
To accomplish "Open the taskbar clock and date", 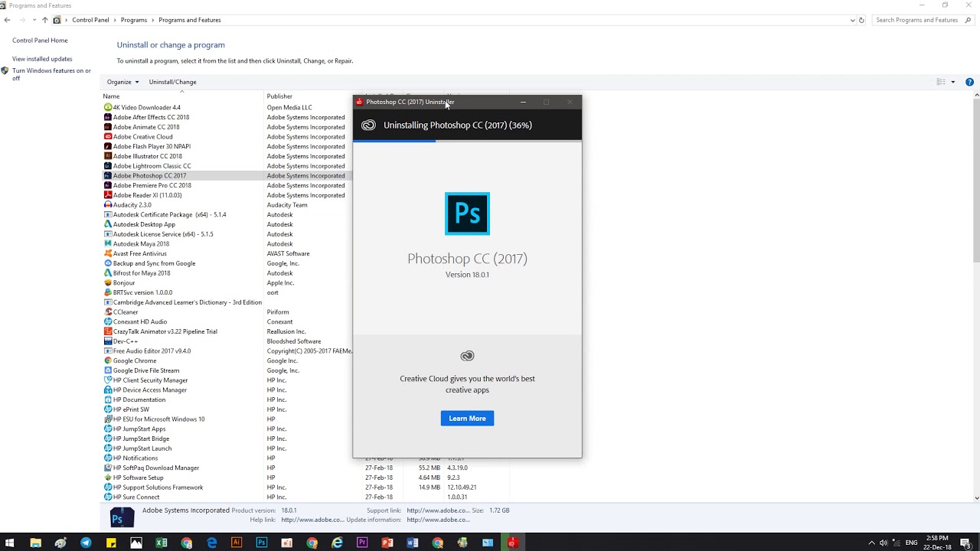I will 938,543.
